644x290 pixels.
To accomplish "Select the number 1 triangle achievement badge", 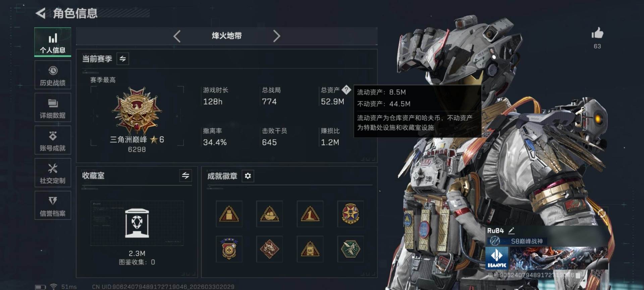I will click(x=310, y=214).
